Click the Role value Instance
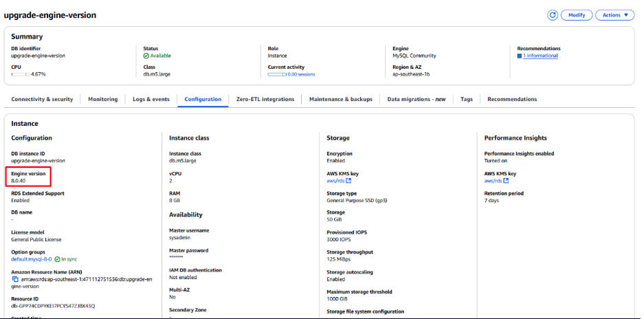Image resolution: width=644 pixels, height=319 pixels. 277,56
